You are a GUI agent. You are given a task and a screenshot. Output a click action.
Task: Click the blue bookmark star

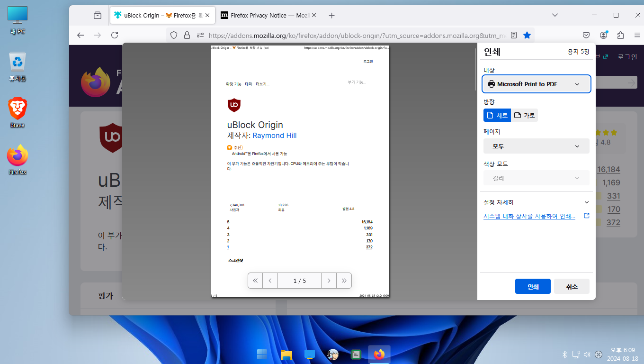527,35
